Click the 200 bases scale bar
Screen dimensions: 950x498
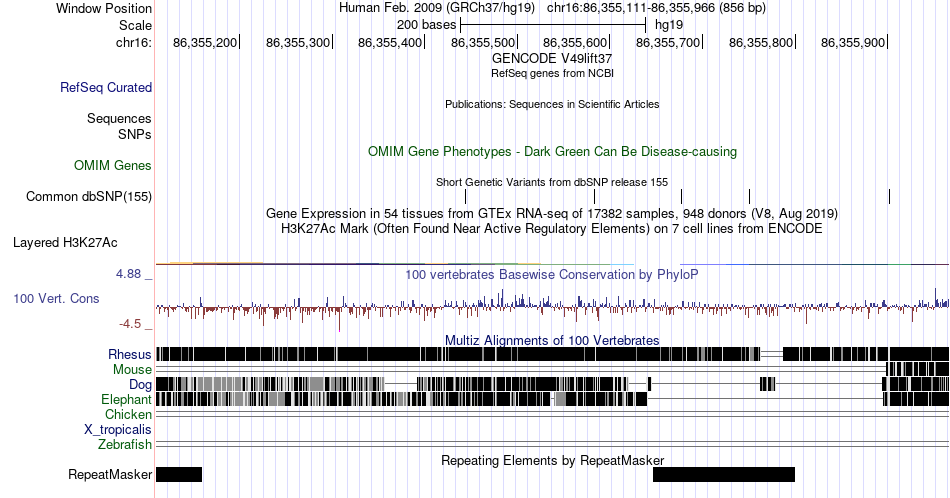pos(553,25)
